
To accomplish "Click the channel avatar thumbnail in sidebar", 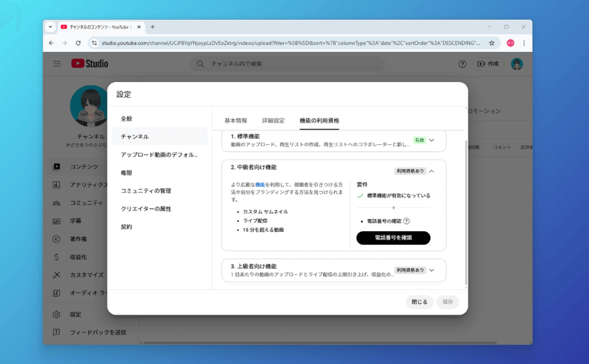I will [88, 106].
